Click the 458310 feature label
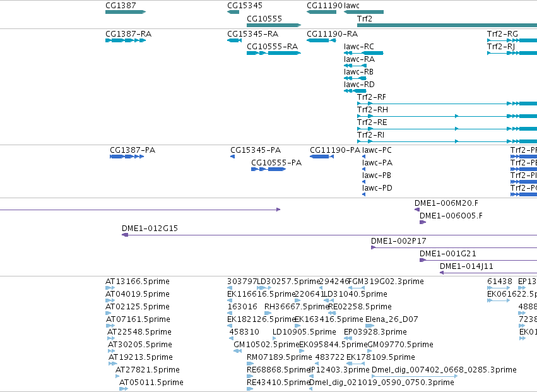 (x=244, y=333)
